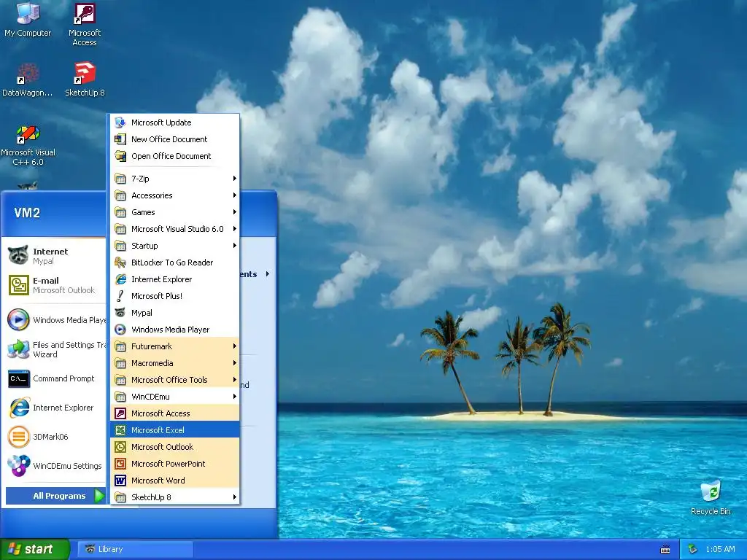Viewport: 747px width, 560px height.
Task: Open WinCDEmu program folder
Action: (x=175, y=396)
